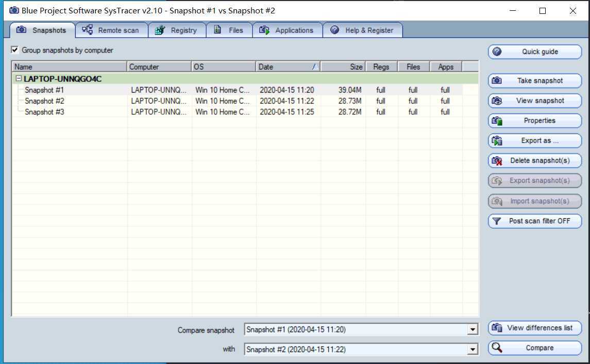Click the Take snapshot camera icon
The image size is (590, 364).
[497, 80]
